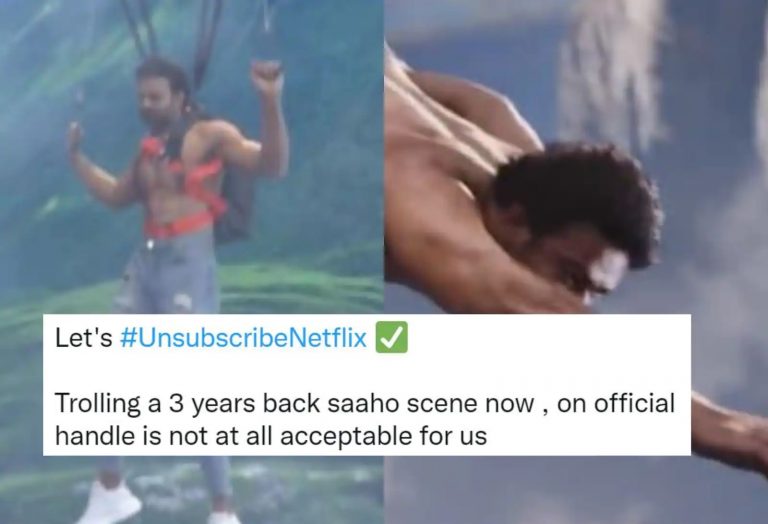Image resolution: width=768 pixels, height=524 pixels.
Task: Click the white tweet card background
Action: [367, 385]
